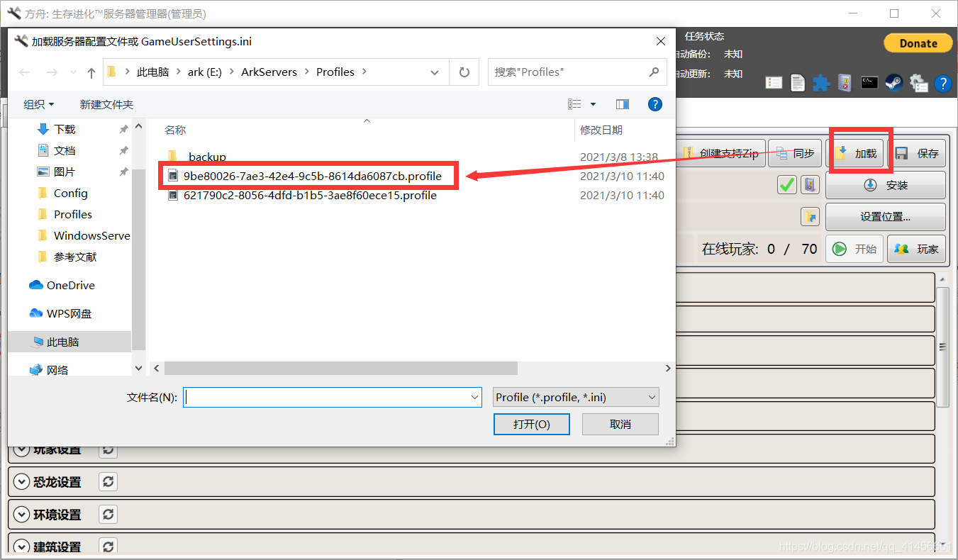This screenshot has height=560, width=958.
Task: Click the refresh button beside the address bar
Action: pos(464,72)
